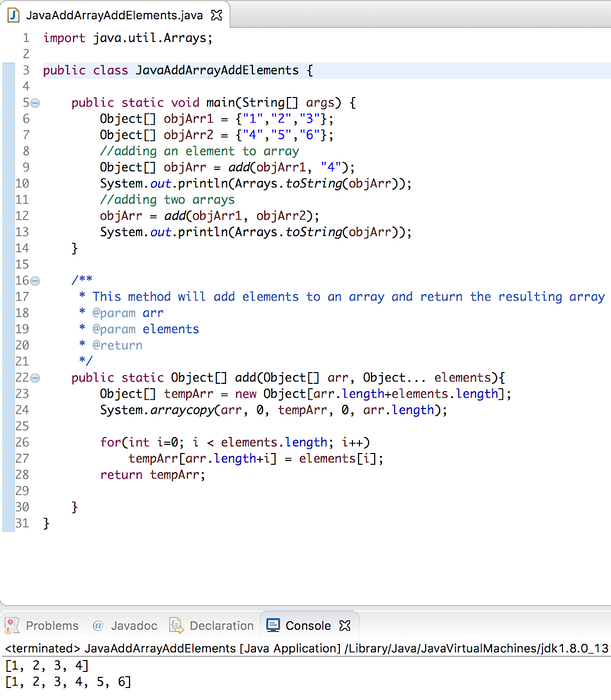Close the Console view
Image resolution: width=611 pixels, height=700 pixels.
(345, 625)
